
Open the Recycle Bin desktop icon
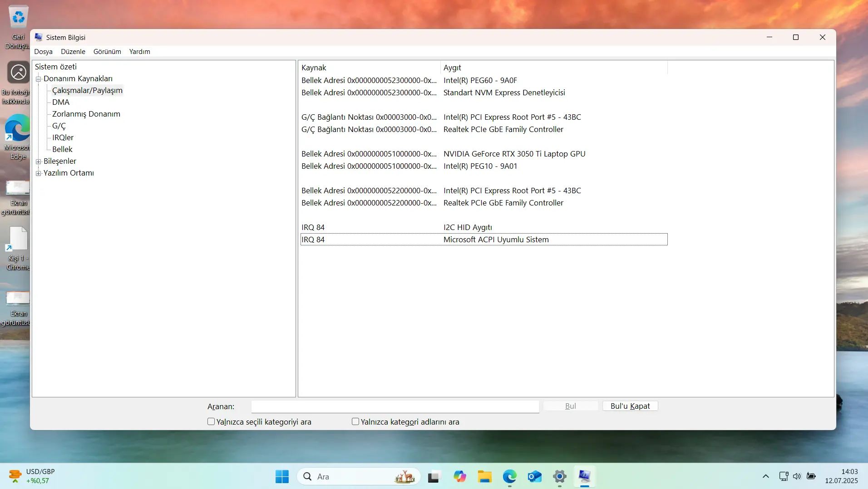pyautogui.click(x=18, y=27)
